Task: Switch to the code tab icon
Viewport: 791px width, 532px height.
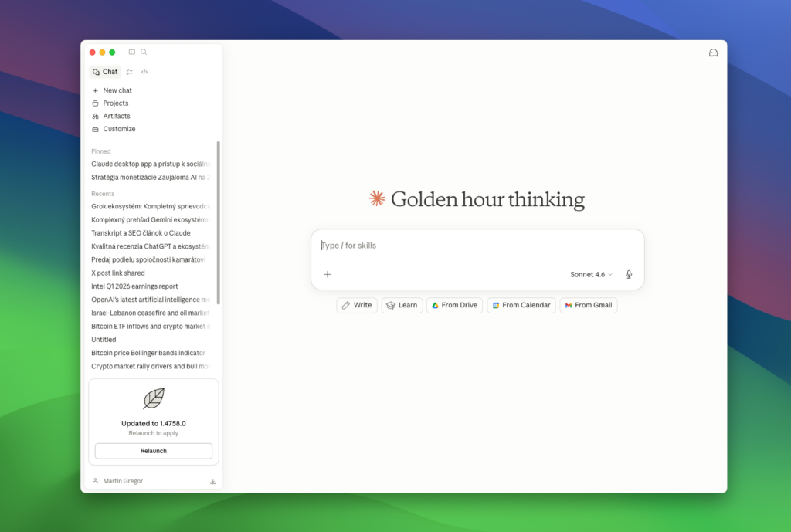Action: pos(144,72)
